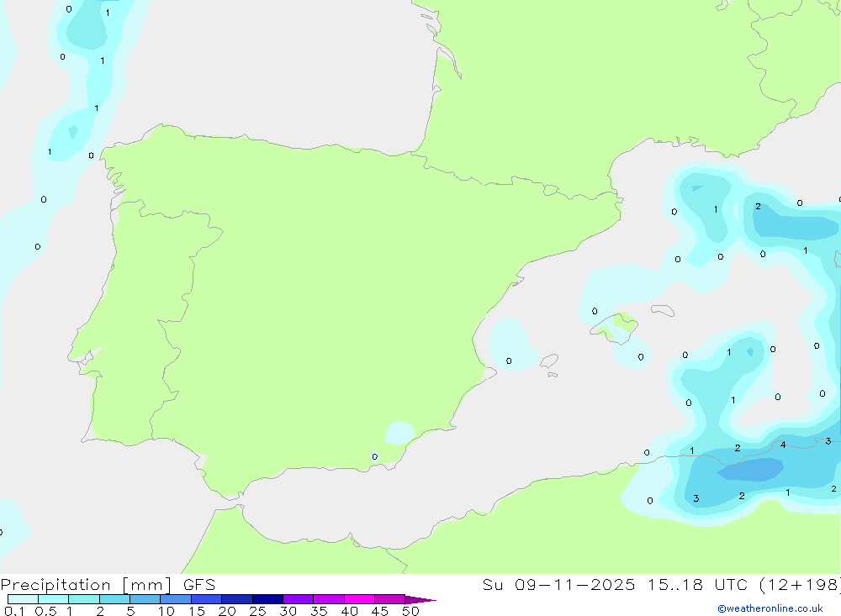Click the 10–15 mm legend color swatch
The height and width of the screenshot is (616, 841).
pyautogui.click(x=176, y=599)
